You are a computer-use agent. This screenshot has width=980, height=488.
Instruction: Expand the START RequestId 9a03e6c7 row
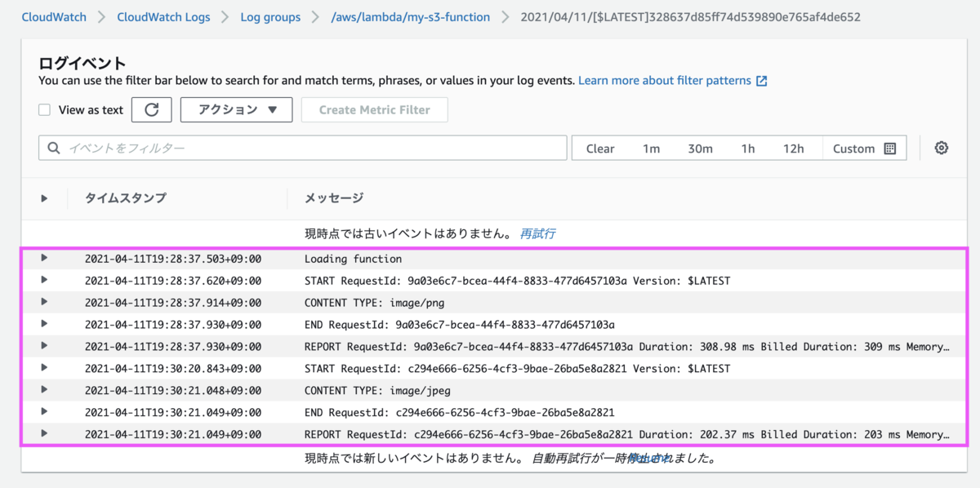coord(44,280)
